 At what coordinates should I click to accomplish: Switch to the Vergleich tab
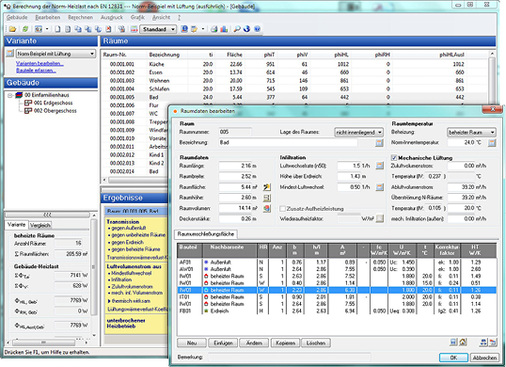pos(40,225)
